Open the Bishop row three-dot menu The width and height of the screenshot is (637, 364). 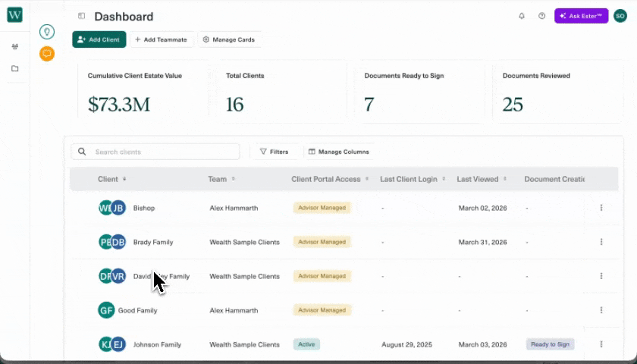click(601, 208)
